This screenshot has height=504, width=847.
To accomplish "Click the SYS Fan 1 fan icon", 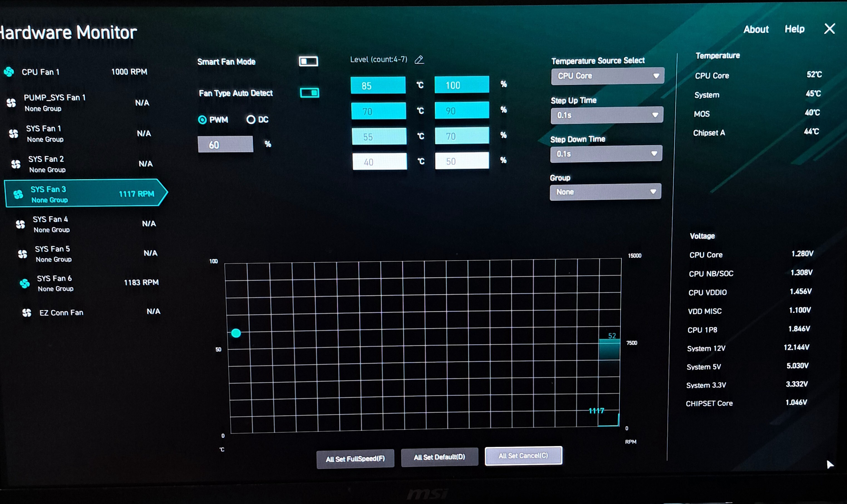I will click(14, 134).
